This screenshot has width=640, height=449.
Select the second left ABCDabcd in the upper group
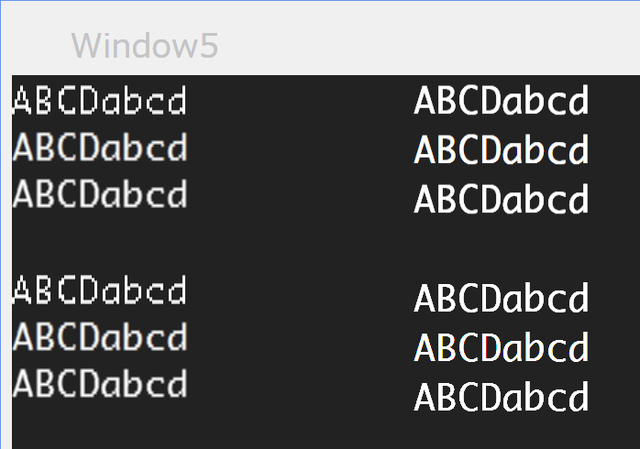[100, 147]
